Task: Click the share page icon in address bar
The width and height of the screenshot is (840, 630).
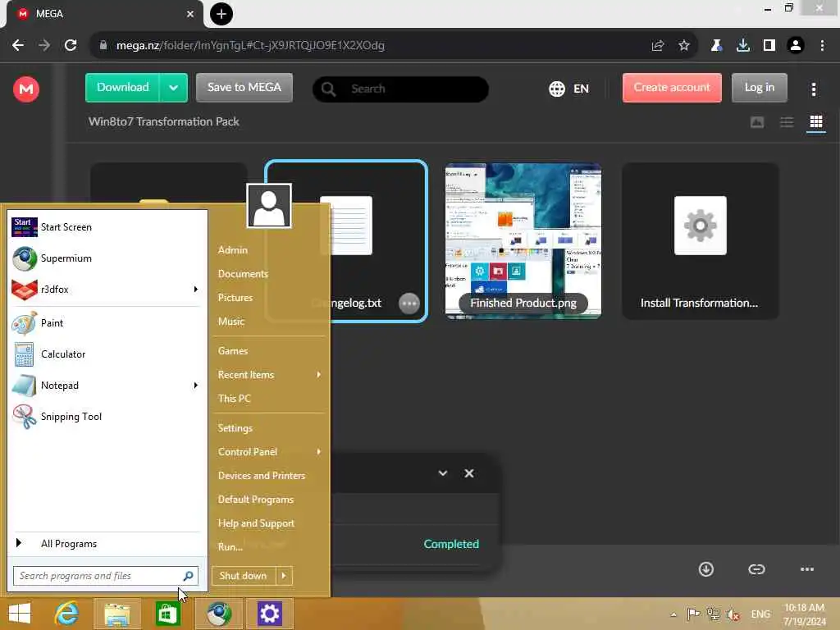Action: (x=658, y=46)
